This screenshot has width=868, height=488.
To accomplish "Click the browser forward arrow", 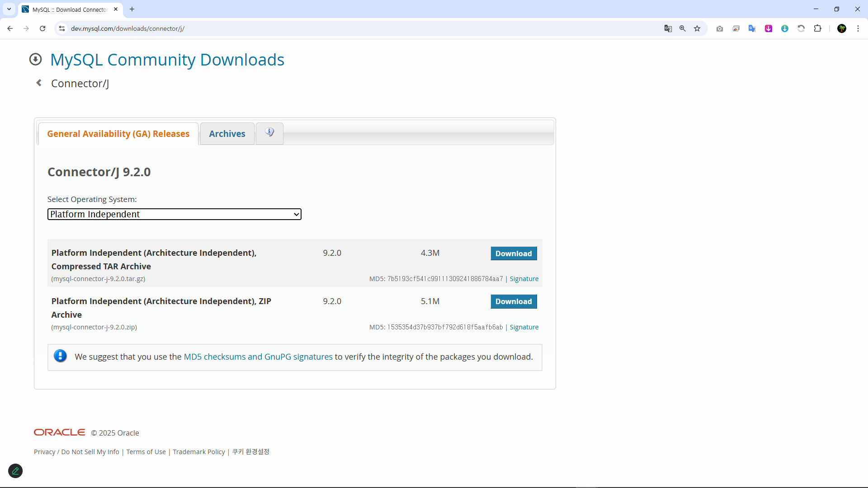I will 26,28.
